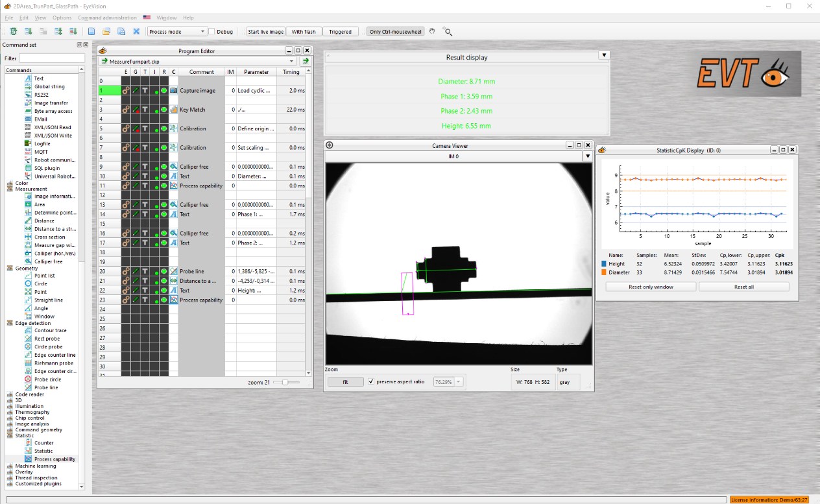820x504 pixels.
Task: Choose the Calliper free command in Measurement
Action: (48, 261)
